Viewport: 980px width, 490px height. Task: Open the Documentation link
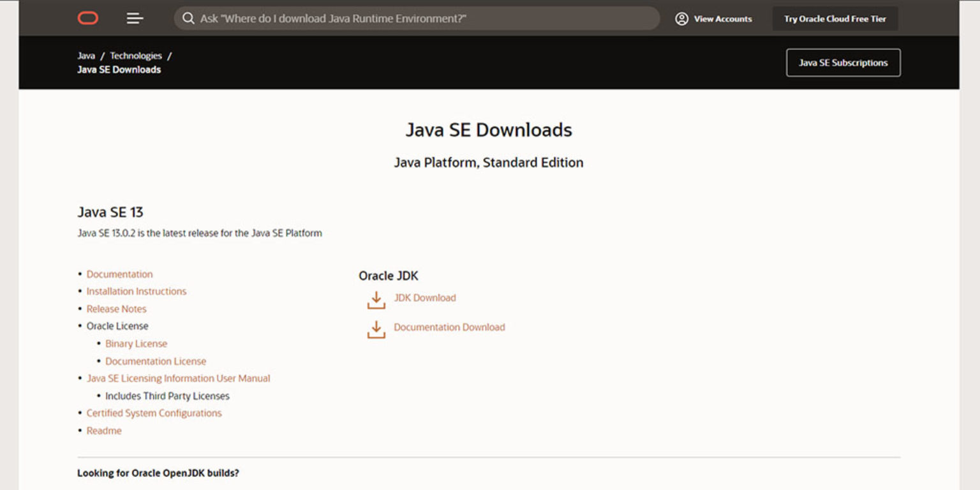click(x=120, y=274)
